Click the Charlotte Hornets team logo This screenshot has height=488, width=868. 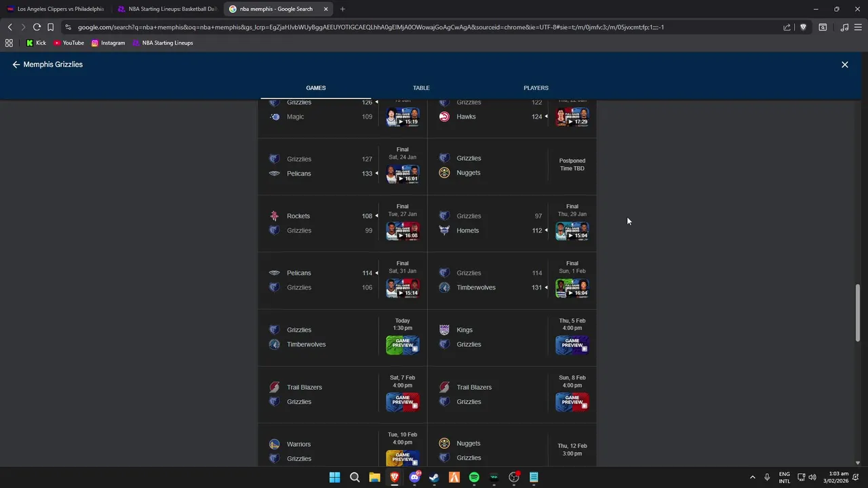pos(444,230)
